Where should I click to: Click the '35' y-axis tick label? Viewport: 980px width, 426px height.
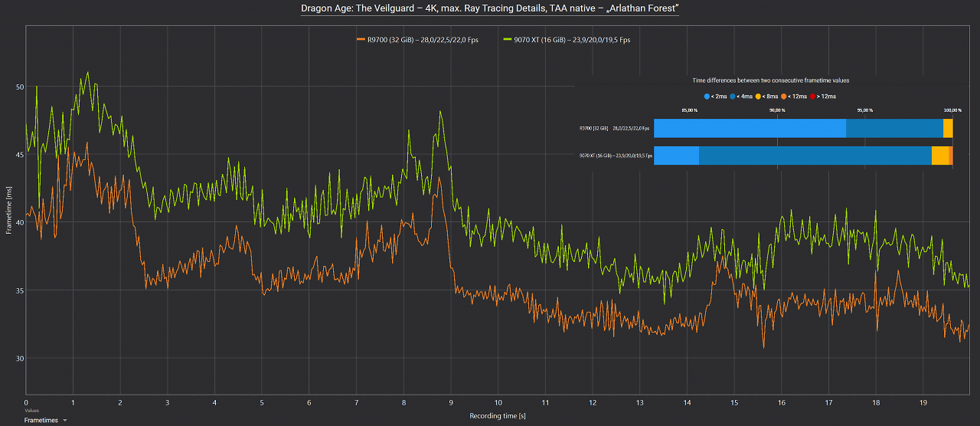19,291
